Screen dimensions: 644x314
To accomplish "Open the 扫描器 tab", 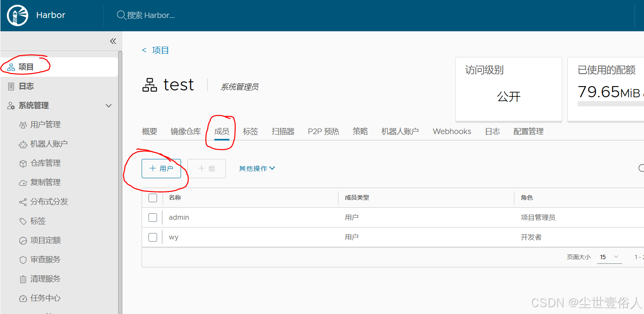I will (283, 132).
